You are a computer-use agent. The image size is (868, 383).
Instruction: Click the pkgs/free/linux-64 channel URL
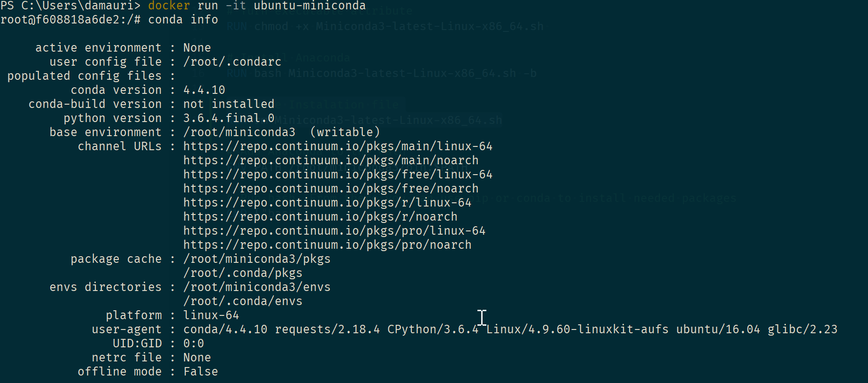point(338,175)
